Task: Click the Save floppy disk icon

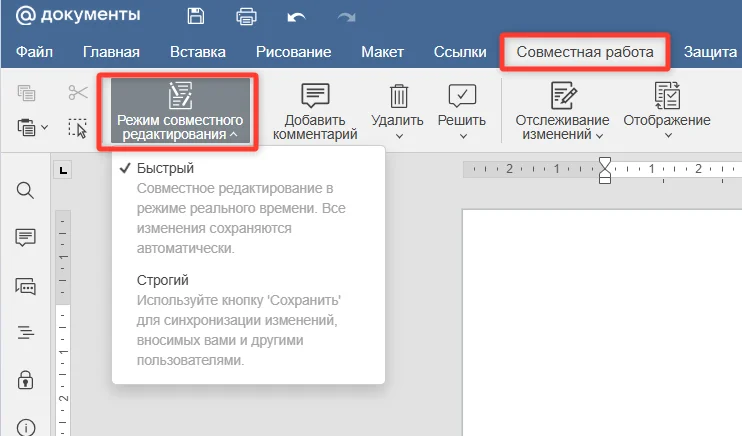Action: point(195,16)
